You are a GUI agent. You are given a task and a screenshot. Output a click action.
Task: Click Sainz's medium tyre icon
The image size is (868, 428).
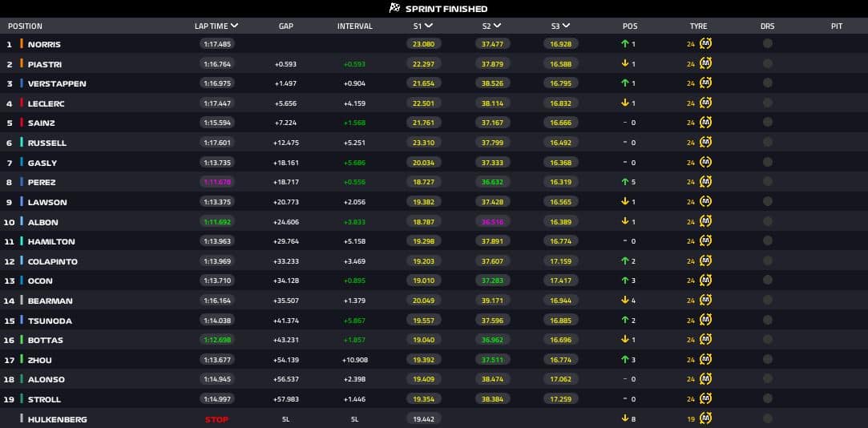point(705,123)
